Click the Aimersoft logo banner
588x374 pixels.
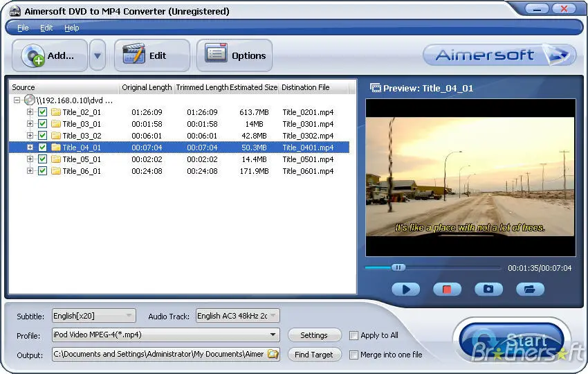(x=499, y=55)
